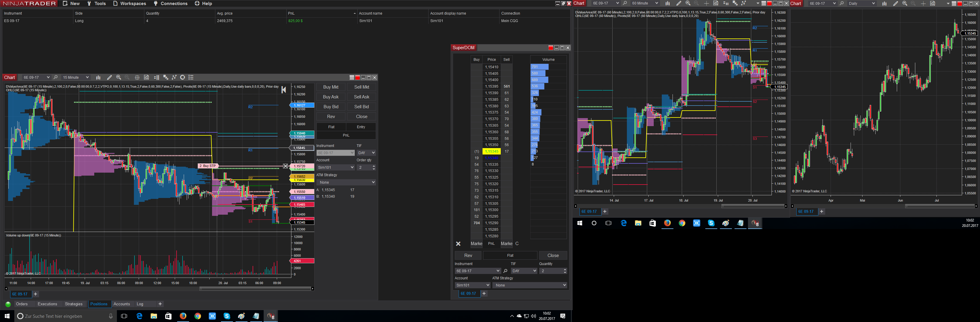Click horizontal scrollbar of 15 Minute chart
Screen dimensions: 980x322
point(256,289)
